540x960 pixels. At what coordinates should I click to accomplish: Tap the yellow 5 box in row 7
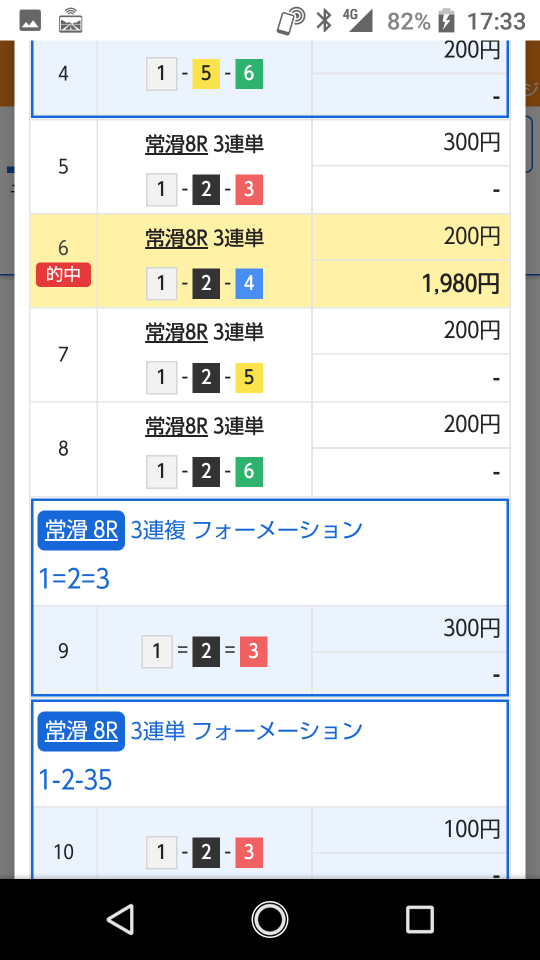(249, 377)
